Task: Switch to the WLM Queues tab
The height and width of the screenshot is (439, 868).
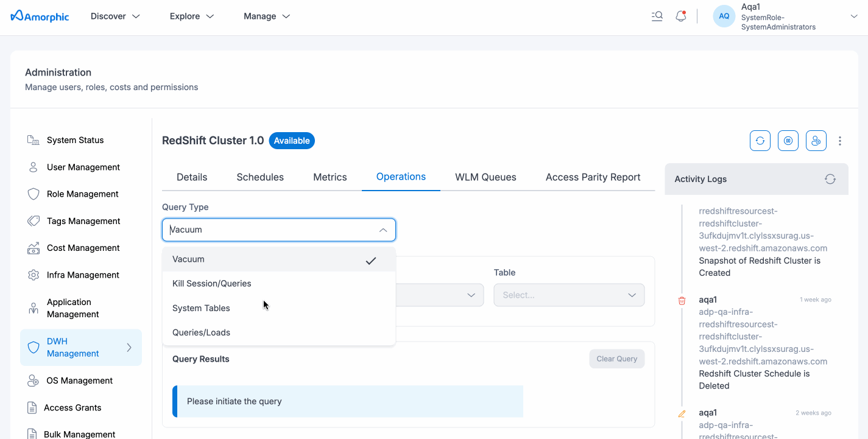Action: [x=485, y=177]
